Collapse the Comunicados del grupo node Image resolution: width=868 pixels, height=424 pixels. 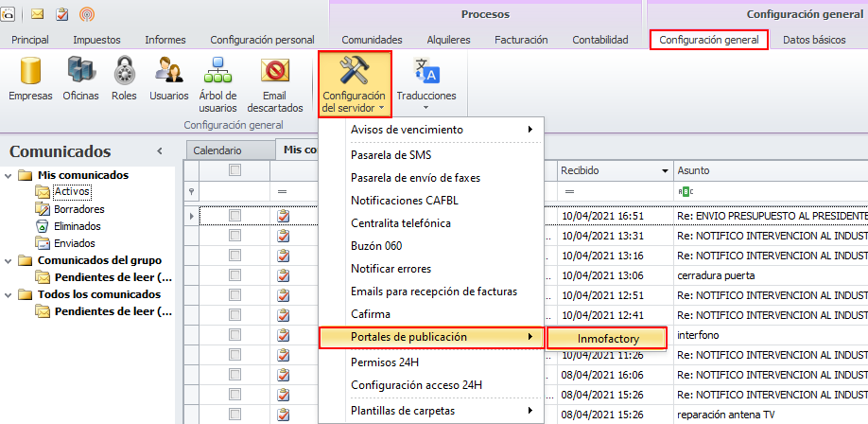pos(8,260)
